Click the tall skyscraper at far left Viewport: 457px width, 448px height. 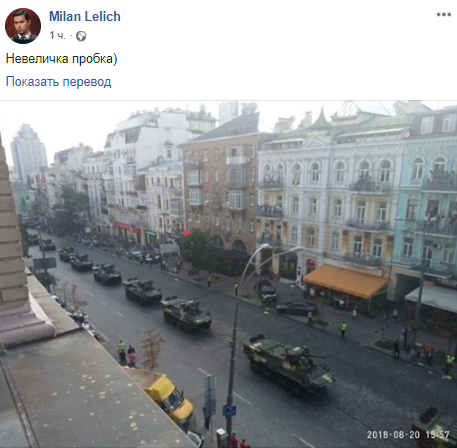[x=29, y=152]
